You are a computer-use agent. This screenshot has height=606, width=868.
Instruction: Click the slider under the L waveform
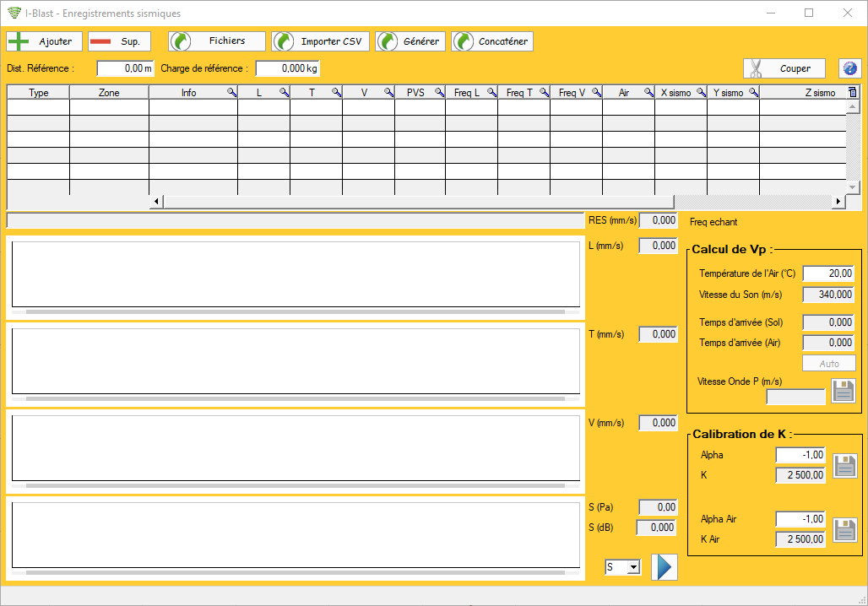(x=295, y=312)
